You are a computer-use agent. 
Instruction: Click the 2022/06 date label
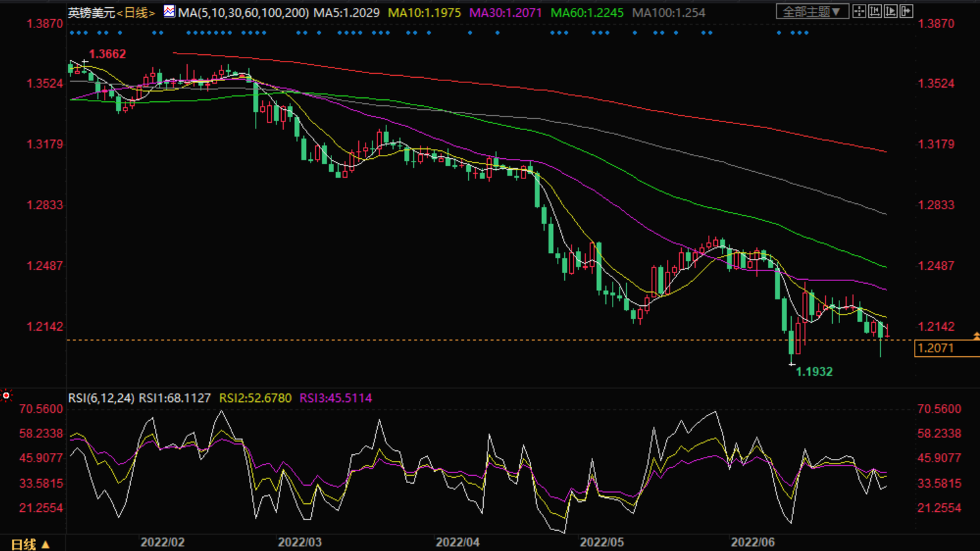click(752, 543)
